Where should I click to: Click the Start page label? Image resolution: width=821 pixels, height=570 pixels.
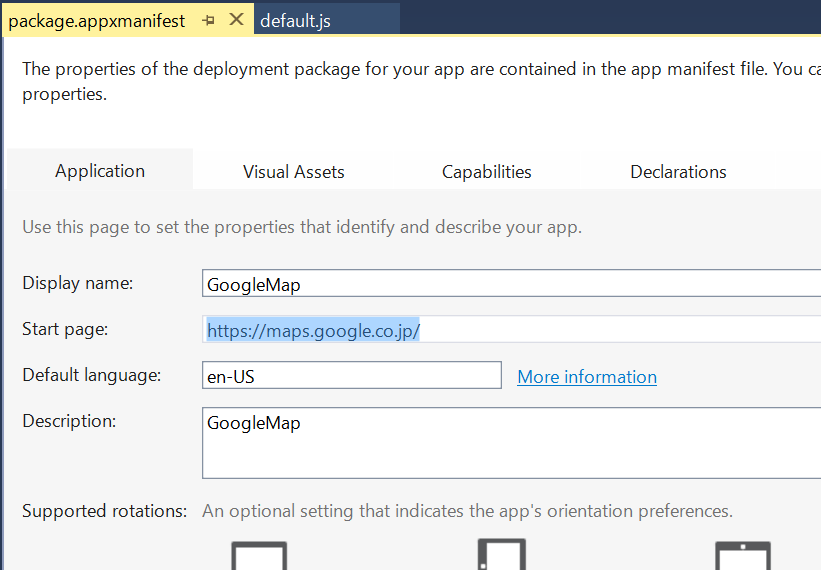(65, 329)
